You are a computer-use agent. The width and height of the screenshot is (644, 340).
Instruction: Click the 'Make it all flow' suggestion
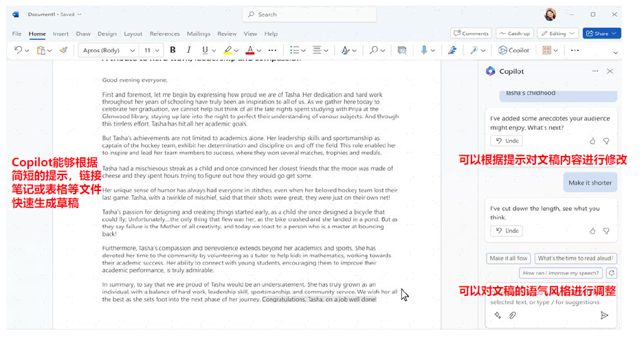point(509,258)
